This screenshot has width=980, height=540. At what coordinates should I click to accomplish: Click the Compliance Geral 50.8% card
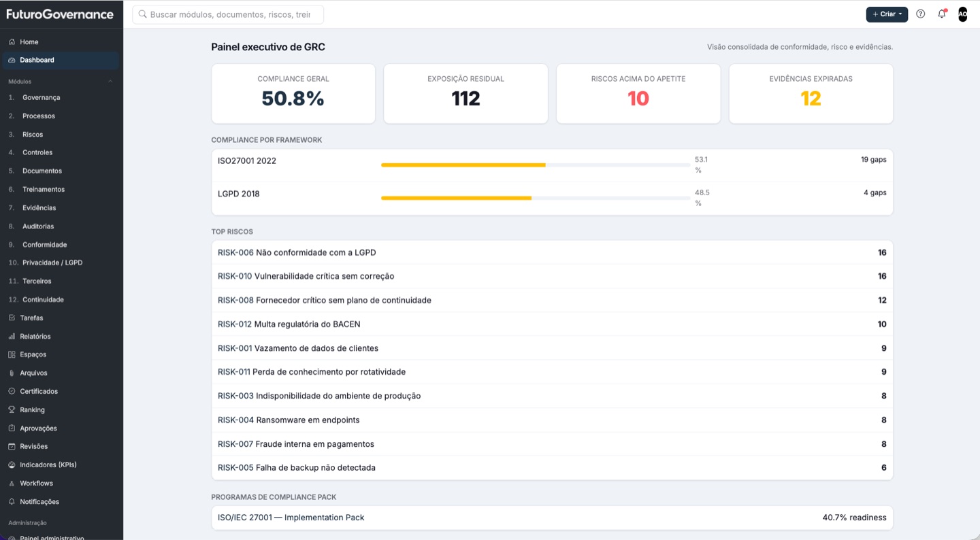click(x=293, y=94)
